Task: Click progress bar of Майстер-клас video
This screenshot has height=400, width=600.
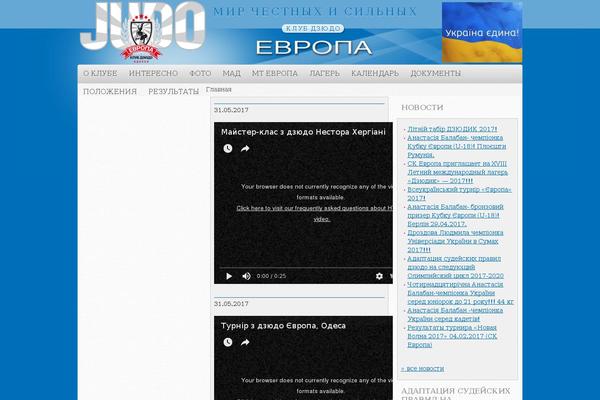Action: 306,268
